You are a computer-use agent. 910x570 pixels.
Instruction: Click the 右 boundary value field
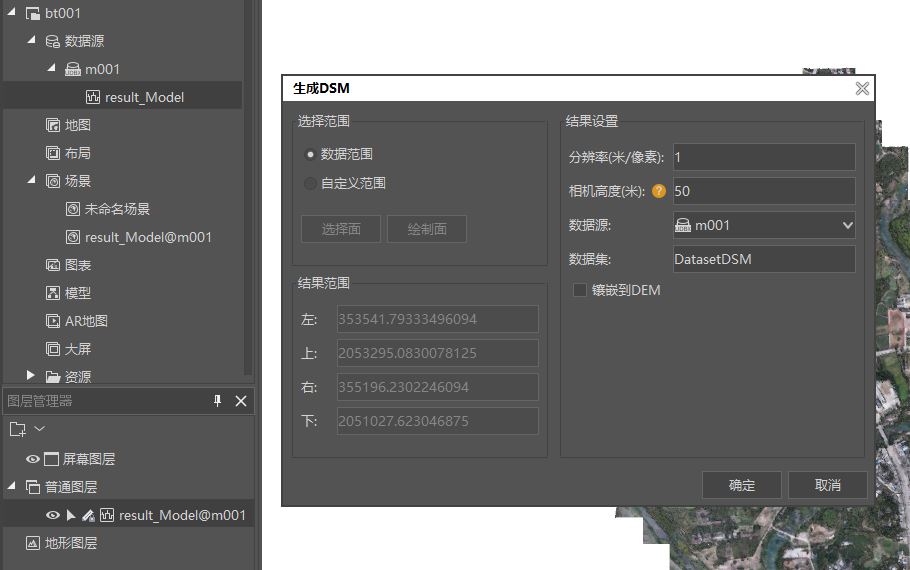tap(438, 387)
